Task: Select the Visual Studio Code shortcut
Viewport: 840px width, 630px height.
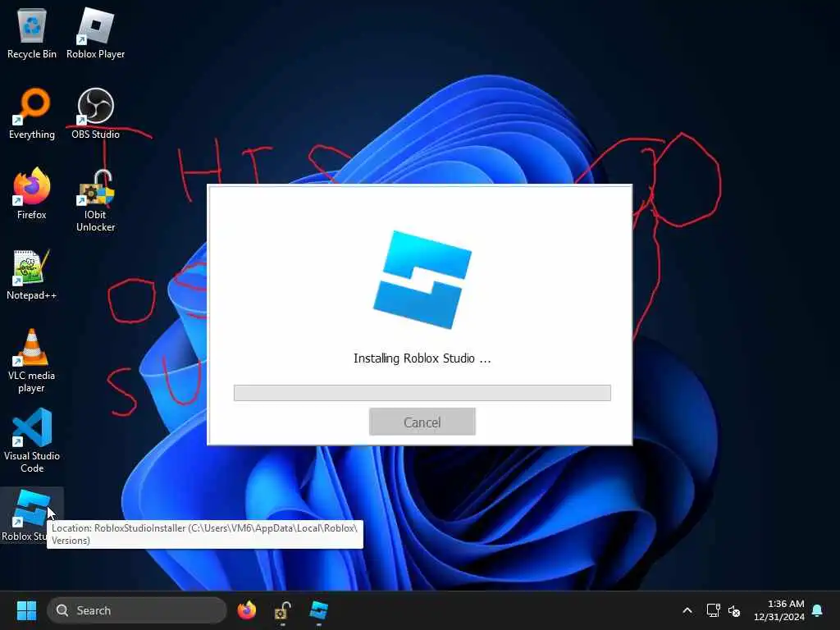Action: (32, 441)
